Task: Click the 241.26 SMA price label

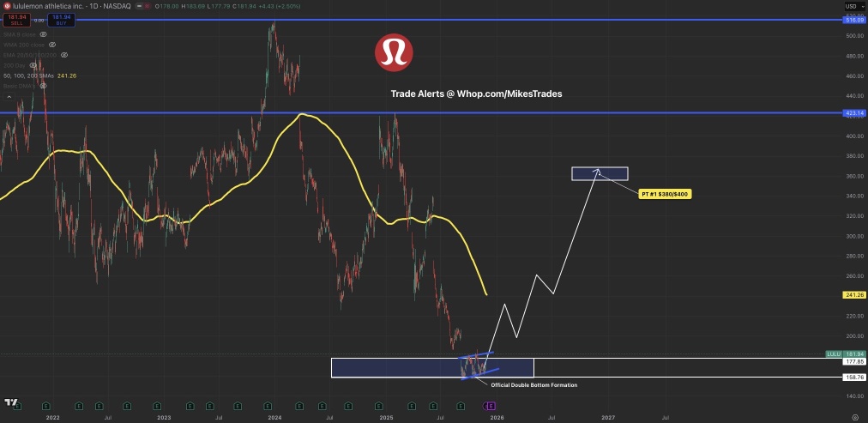Action: point(853,295)
